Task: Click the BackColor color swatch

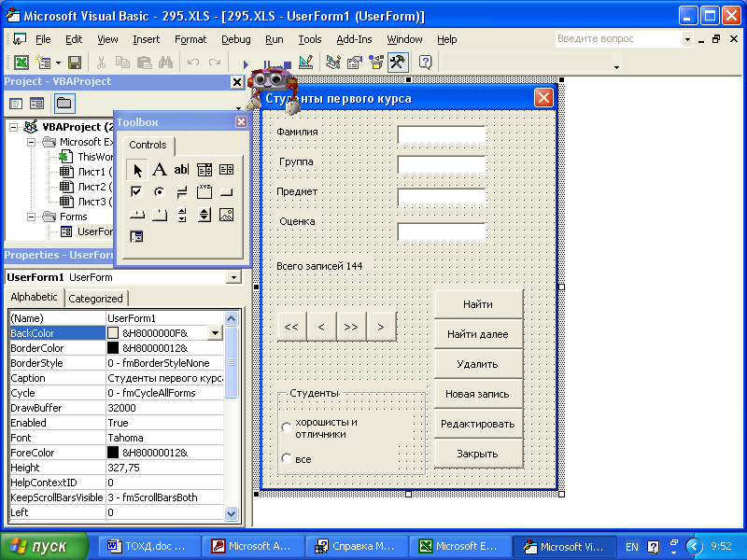Action: (x=113, y=333)
